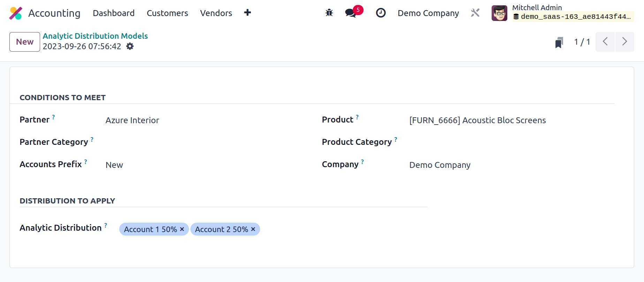This screenshot has width=644, height=282.
Task: Click the wrench and screwdriver tools icon
Action: 475,13
